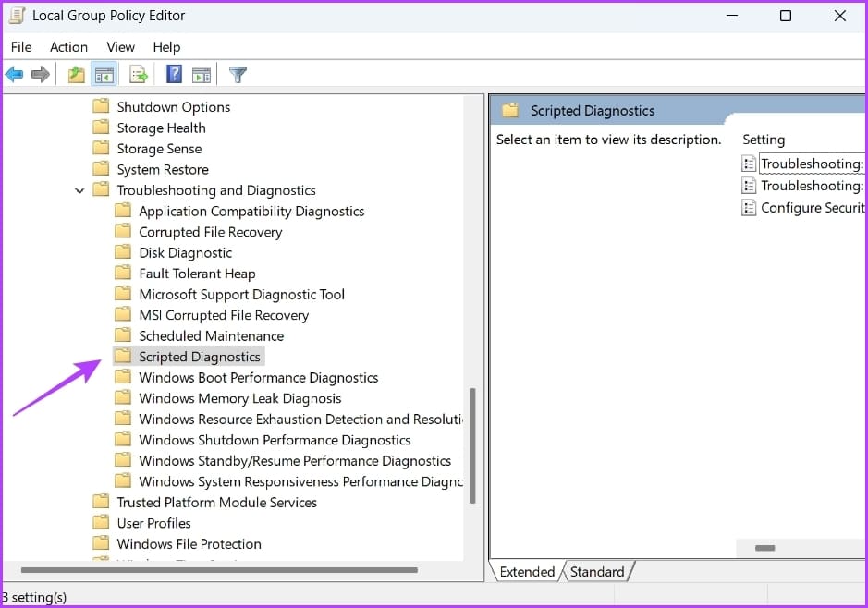This screenshot has height=608, width=868.
Task: Click the Storage Sense folder icon
Action: (x=101, y=148)
